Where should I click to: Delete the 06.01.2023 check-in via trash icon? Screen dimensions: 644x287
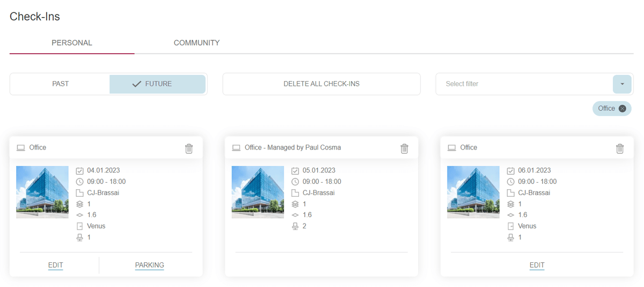coord(620,148)
